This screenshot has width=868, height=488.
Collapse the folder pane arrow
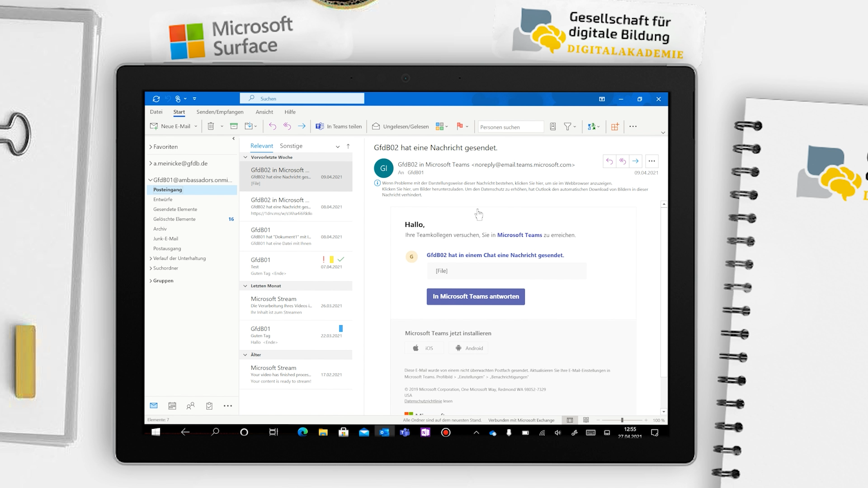click(234, 139)
